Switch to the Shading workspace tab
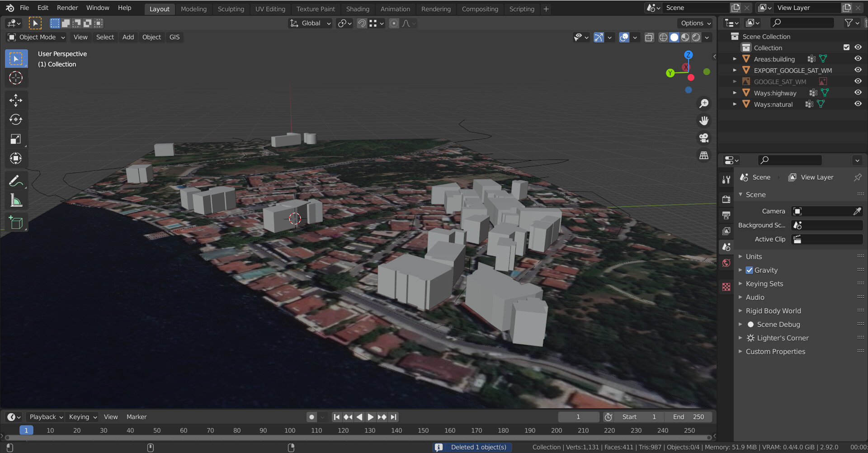This screenshot has width=868, height=453. (x=358, y=9)
